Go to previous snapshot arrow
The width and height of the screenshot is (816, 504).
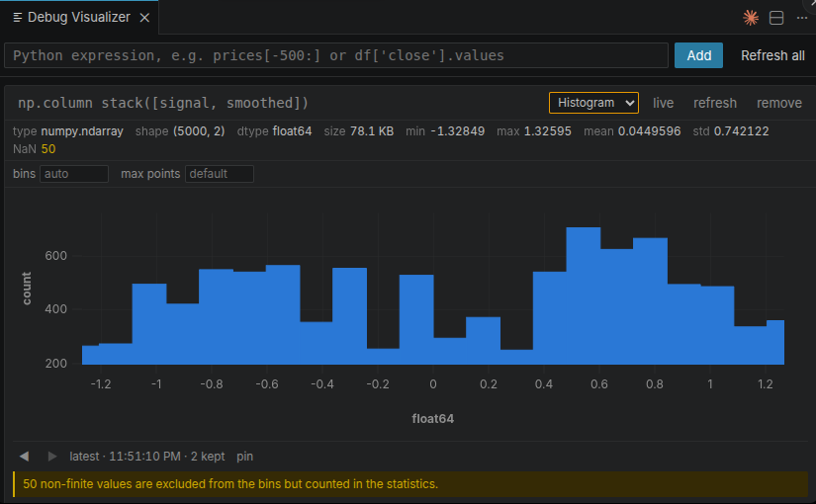click(24, 457)
